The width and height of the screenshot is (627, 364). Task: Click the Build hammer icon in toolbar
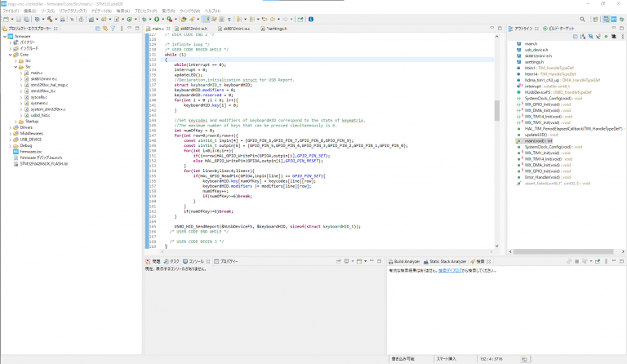(49, 18)
